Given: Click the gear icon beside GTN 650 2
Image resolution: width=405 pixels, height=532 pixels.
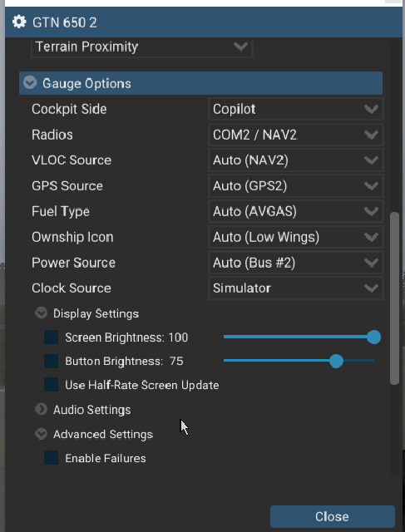Looking at the screenshot, I should [x=19, y=22].
